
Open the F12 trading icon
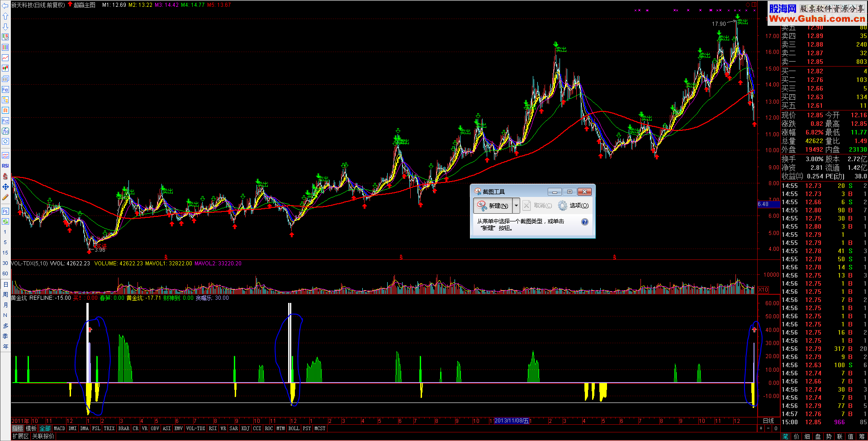tap(5, 120)
